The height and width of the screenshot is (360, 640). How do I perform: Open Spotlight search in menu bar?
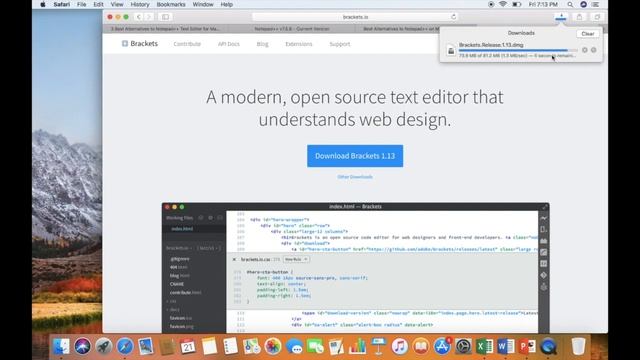pyautogui.click(x=570, y=4)
